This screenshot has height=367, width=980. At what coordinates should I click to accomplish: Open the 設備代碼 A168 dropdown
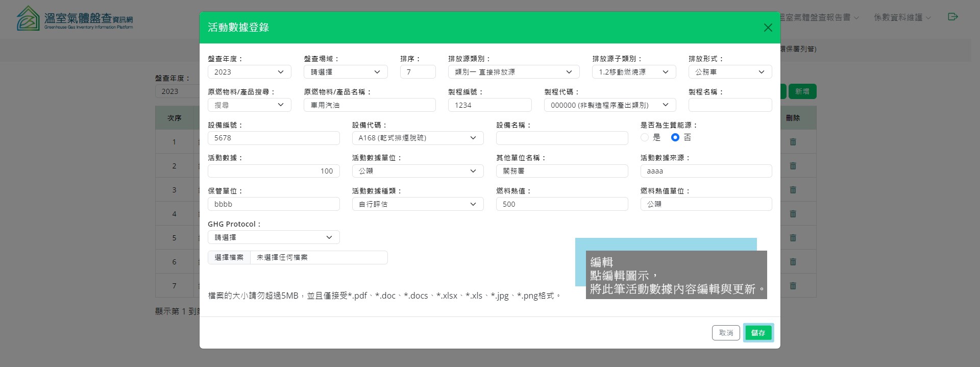[418, 138]
